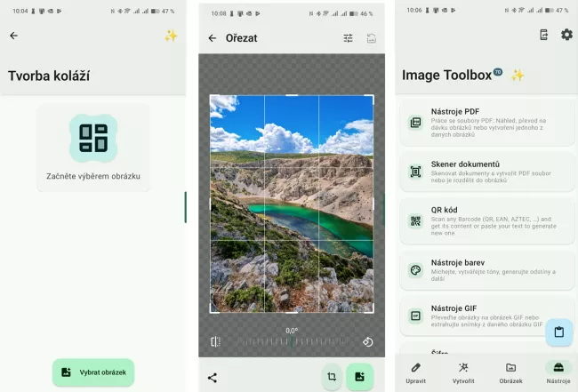This screenshot has width=578, height=392.
Task: Switch to the Nástroje tab
Action: tap(558, 372)
